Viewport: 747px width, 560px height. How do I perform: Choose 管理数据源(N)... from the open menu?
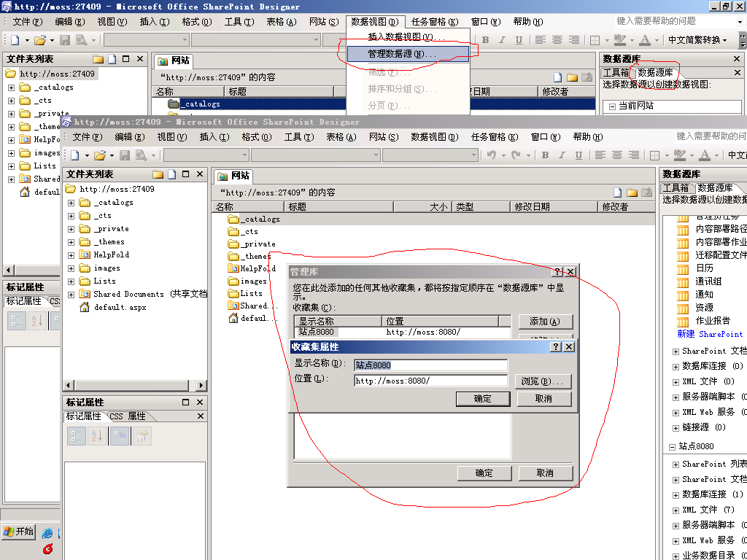[x=409, y=54]
